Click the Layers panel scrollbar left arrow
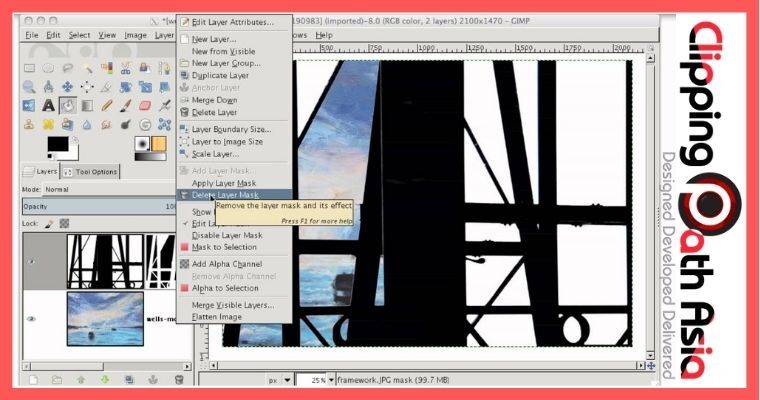The height and width of the screenshot is (400, 760). 27,367
